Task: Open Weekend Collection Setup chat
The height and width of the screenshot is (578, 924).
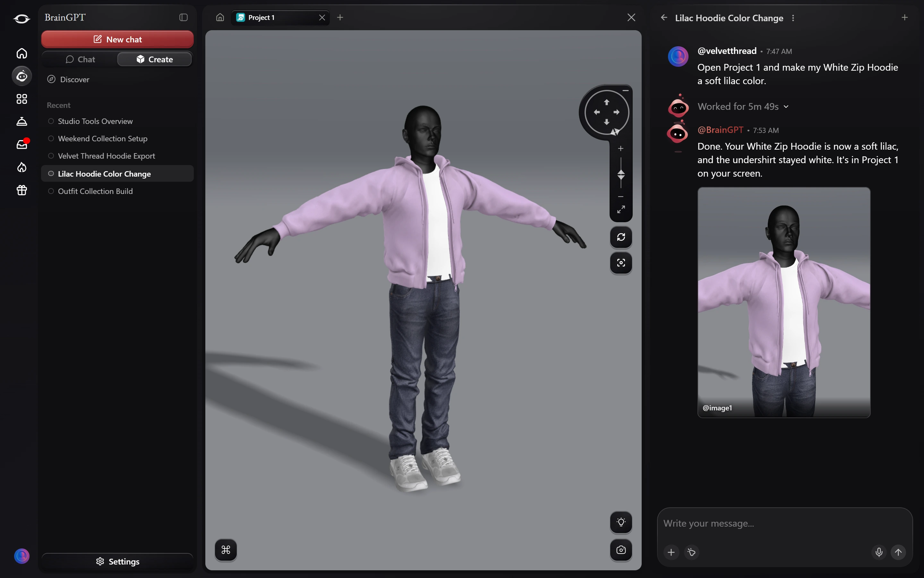Action: pyautogui.click(x=117, y=138)
